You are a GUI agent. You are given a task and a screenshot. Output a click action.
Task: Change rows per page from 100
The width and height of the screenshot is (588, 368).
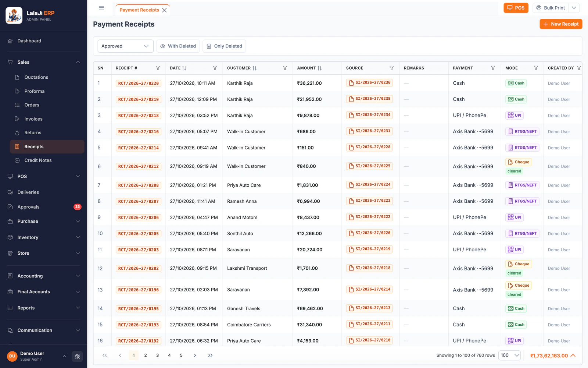tap(509, 355)
